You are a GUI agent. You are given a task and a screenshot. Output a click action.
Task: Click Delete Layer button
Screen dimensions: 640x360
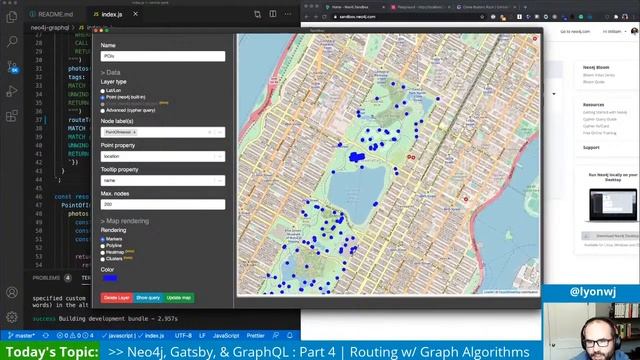pyautogui.click(x=116, y=298)
